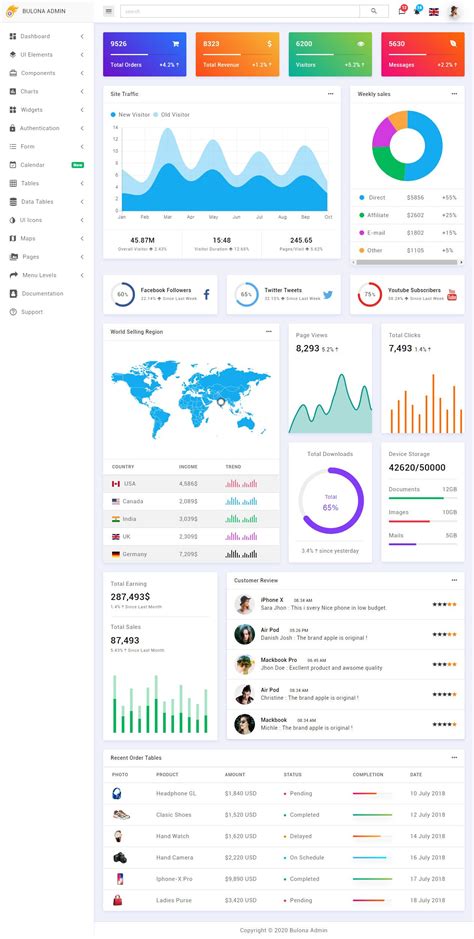Click the dollar icon on Total Revenue card
Screen dimensions: 474x939
(x=269, y=44)
